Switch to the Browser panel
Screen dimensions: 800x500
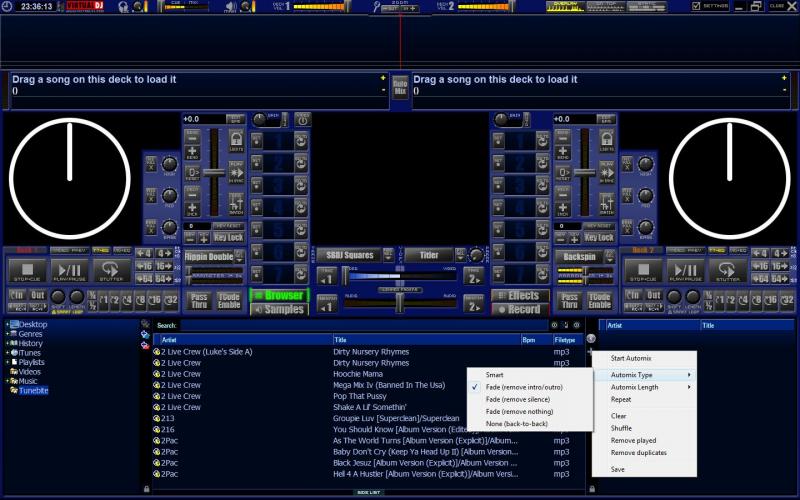280,295
